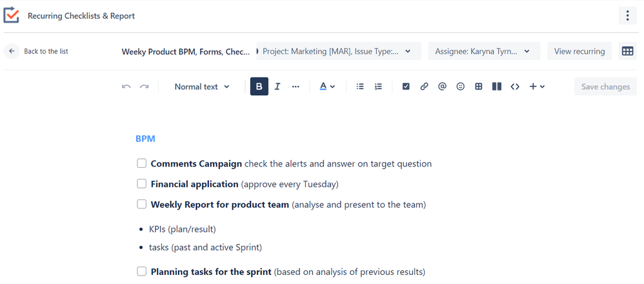Toggle italic formatting
The width and height of the screenshot is (644, 284).
coord(277,86)
